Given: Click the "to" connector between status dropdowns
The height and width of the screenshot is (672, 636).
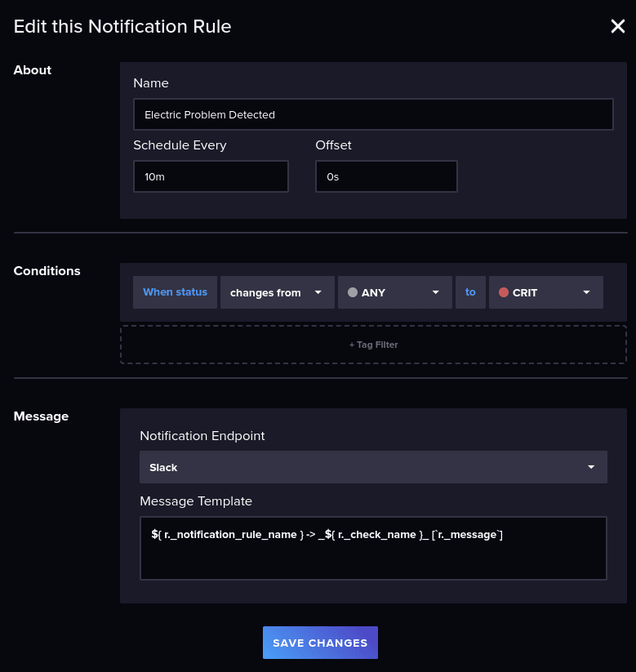Looking at the screenshot, I should 470,291.
